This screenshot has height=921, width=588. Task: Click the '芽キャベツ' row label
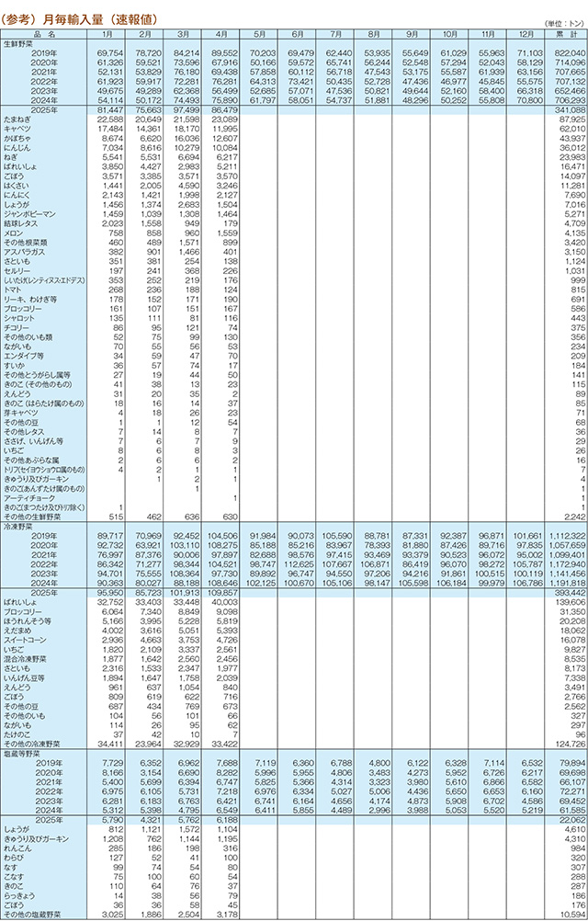click(x=20, y=413)
